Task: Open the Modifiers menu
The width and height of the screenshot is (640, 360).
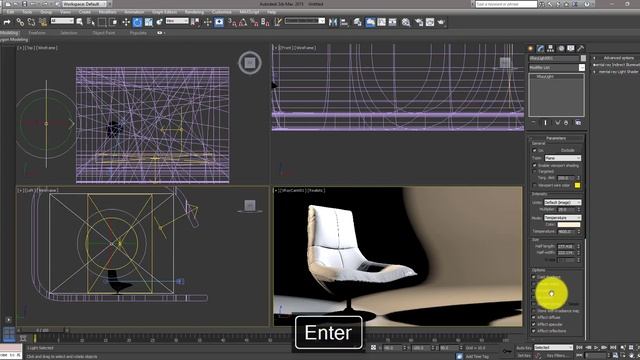Action: 108,12
